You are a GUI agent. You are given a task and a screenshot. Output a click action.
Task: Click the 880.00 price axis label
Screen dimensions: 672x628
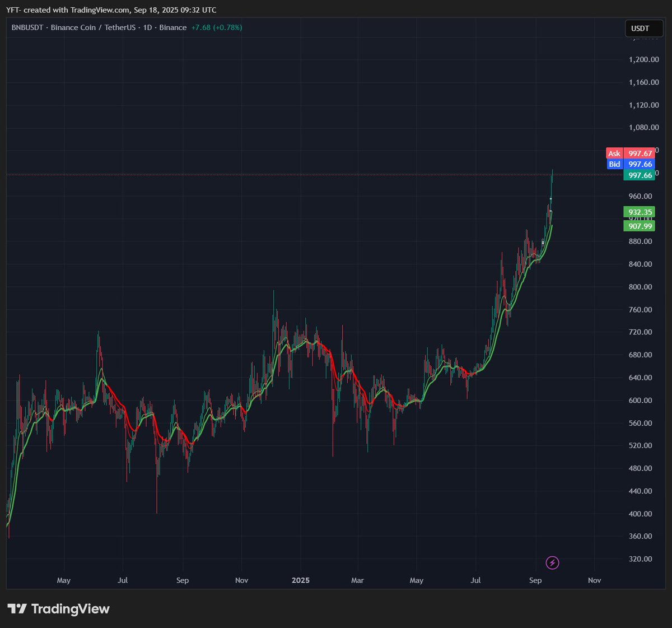point(640,241)
